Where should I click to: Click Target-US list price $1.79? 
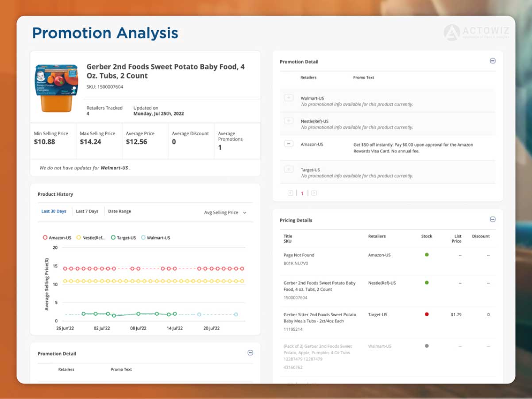[x=456, y=314]
